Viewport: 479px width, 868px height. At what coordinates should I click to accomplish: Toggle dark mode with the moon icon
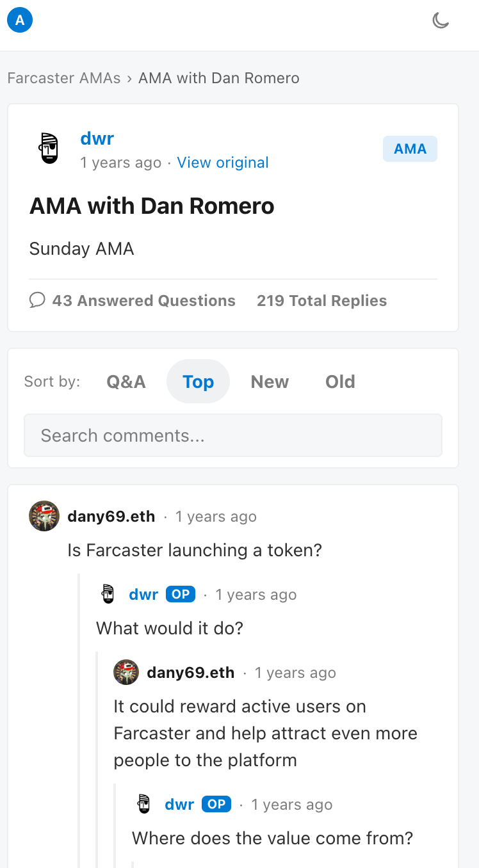click(x=441, y=20)
